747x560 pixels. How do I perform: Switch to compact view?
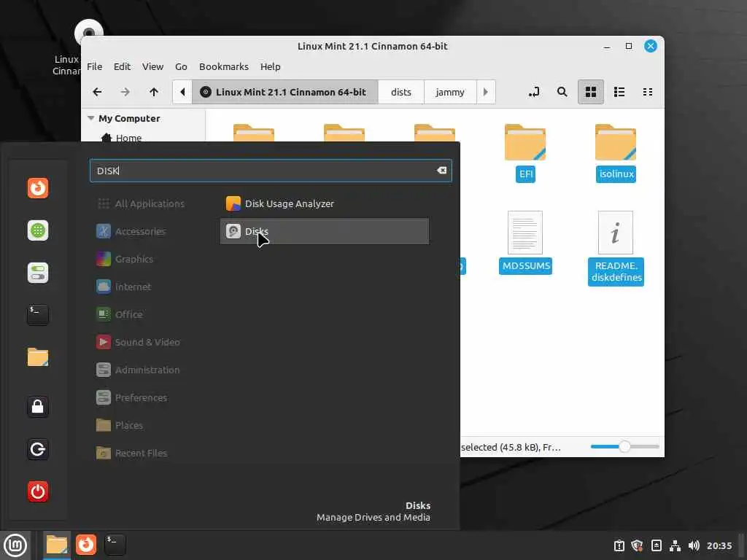coord(648,92)
